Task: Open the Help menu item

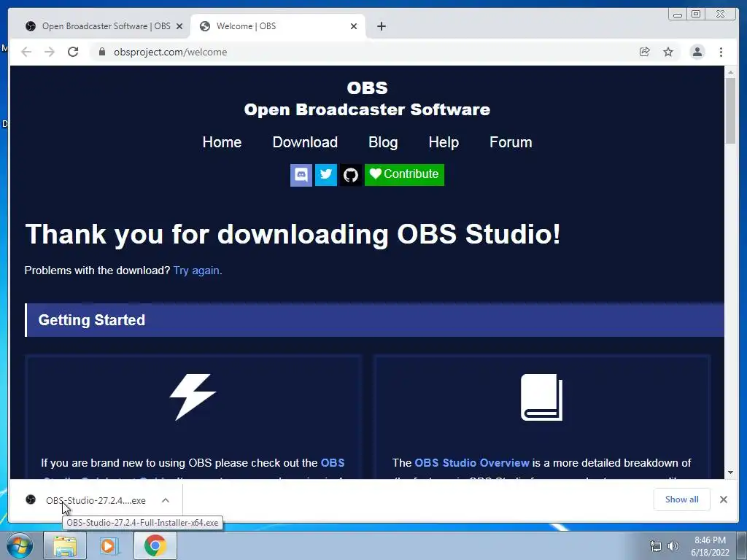Action: (x=444, y=142)
